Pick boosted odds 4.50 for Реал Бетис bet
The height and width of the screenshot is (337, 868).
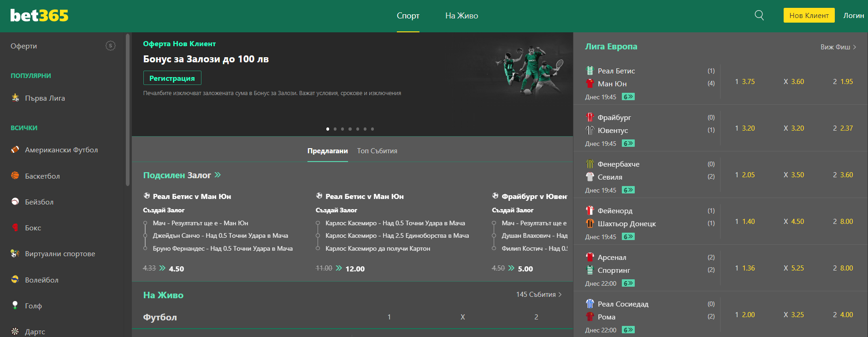[x=177, y=269]
